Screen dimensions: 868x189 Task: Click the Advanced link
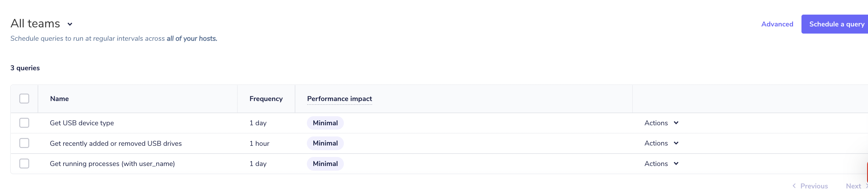pos(777,24)
